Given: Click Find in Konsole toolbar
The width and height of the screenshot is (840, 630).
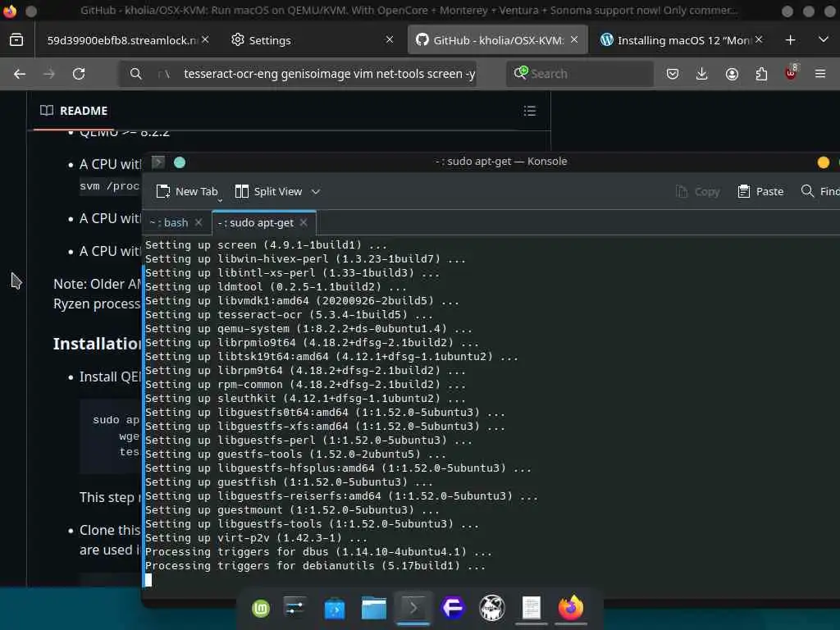Looking at the screenshot, I should (x=819, y=192).
